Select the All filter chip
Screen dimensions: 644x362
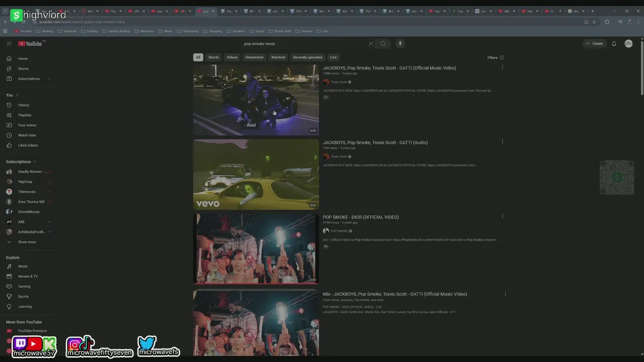(198, 57)
